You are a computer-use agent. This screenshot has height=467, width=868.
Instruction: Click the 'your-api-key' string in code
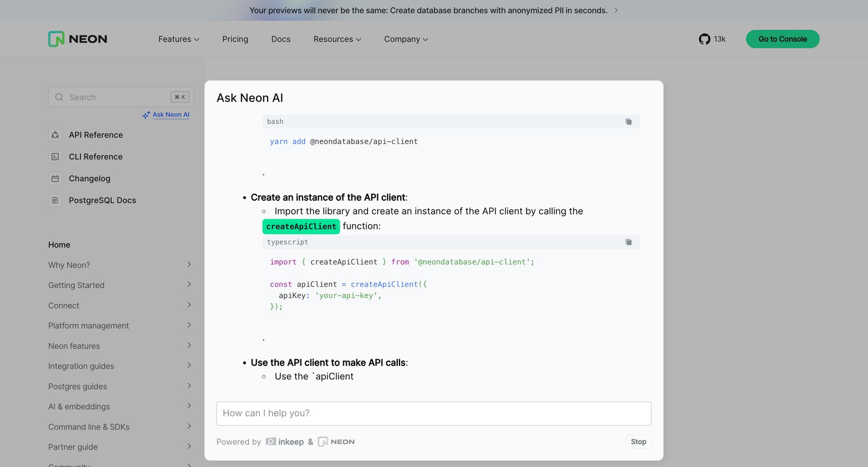[346, 295]
